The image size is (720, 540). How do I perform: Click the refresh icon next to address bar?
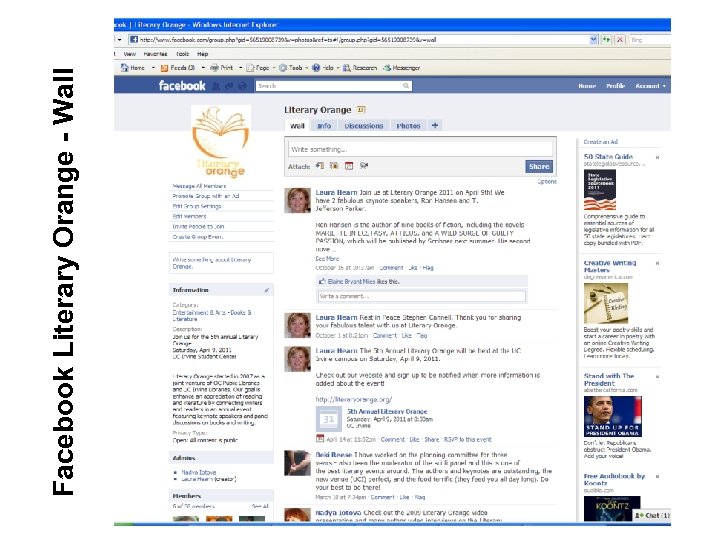pyautogui.click(x=606, y=39)
